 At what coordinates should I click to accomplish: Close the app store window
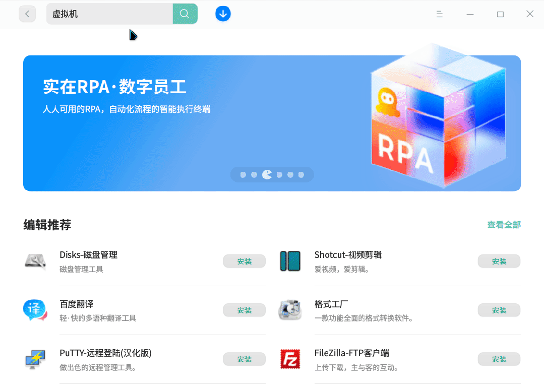(530, 14)
